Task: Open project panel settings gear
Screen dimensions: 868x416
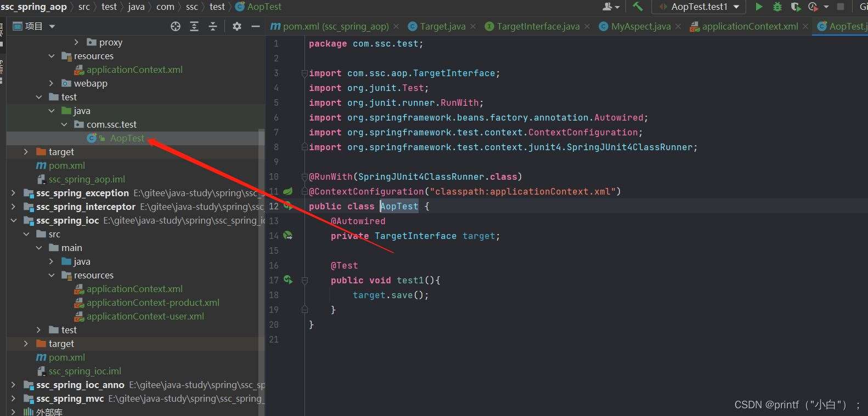Action: tap(237, 26)
